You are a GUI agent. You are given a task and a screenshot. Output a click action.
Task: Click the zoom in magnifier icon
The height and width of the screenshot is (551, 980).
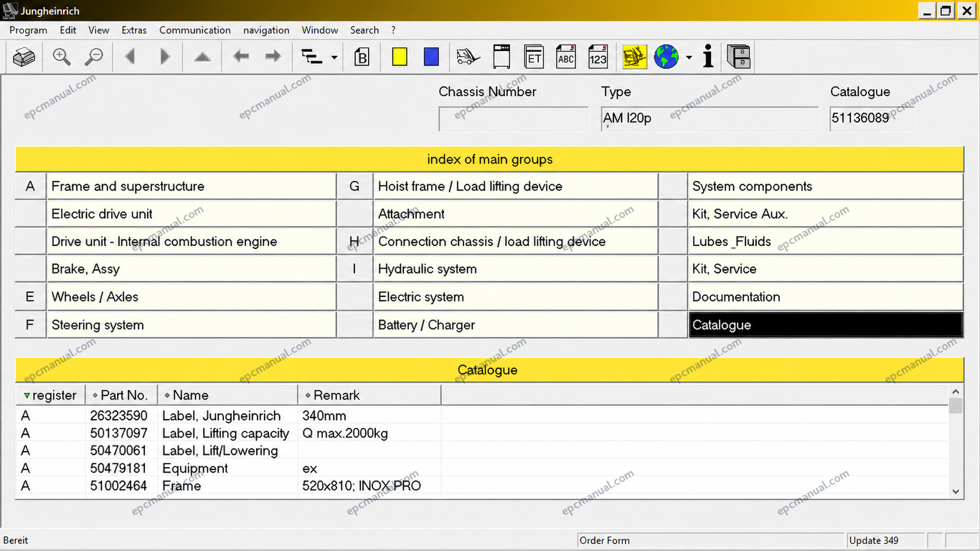click(x=62, y=57)
